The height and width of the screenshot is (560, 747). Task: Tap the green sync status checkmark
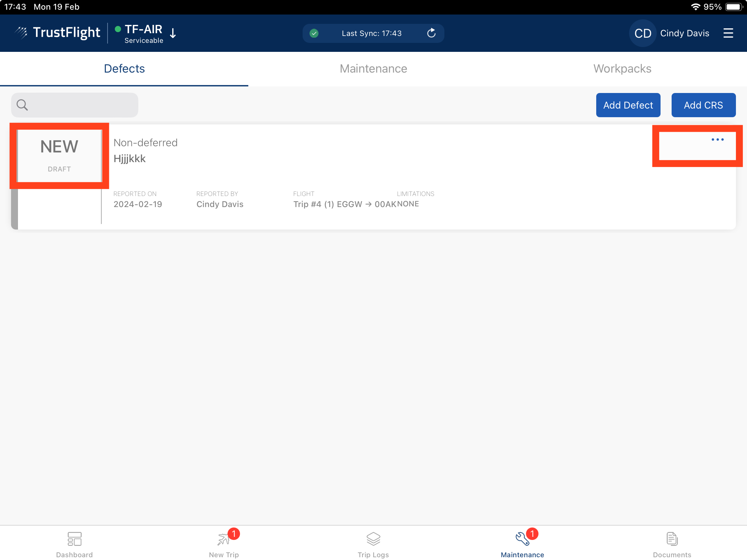pyautogui.click(x=314, y=33)
